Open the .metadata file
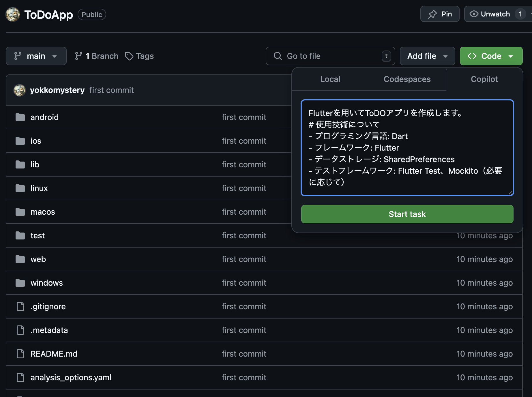532x397 pixels. pos(49,330)
